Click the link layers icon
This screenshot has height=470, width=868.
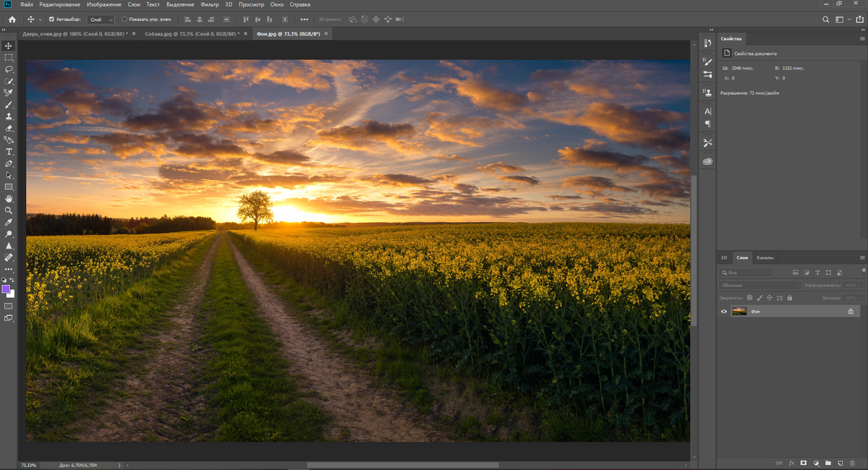click(779, 462)
